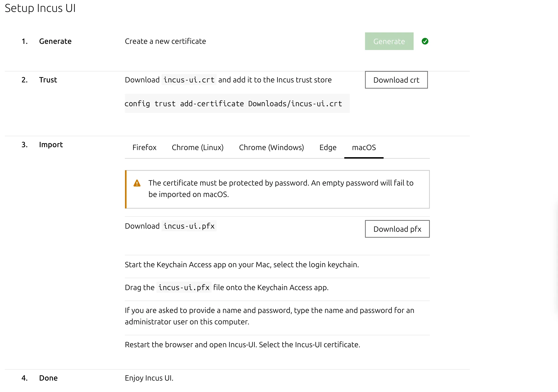The image size is (558, 392).
Task: Switch to the Chrome (Windows) tab
Action: [271, 147]
